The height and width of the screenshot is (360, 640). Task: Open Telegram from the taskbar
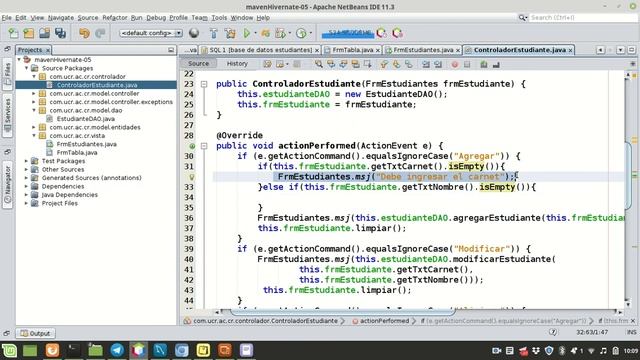point(117,350)
